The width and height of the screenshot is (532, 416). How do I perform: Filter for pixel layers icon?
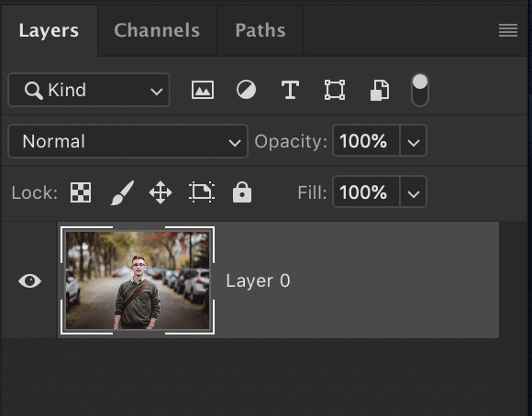[203, 90]
